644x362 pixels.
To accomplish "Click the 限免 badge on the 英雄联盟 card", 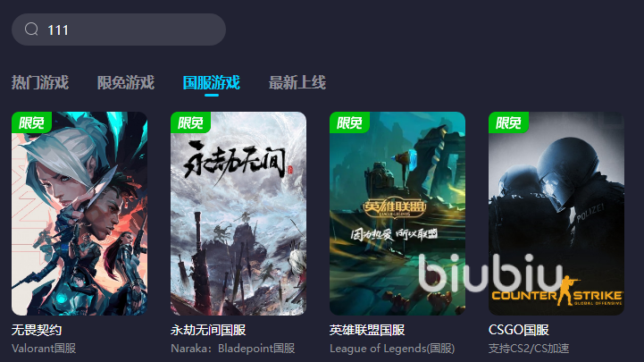I will click(x=349, y=122).
